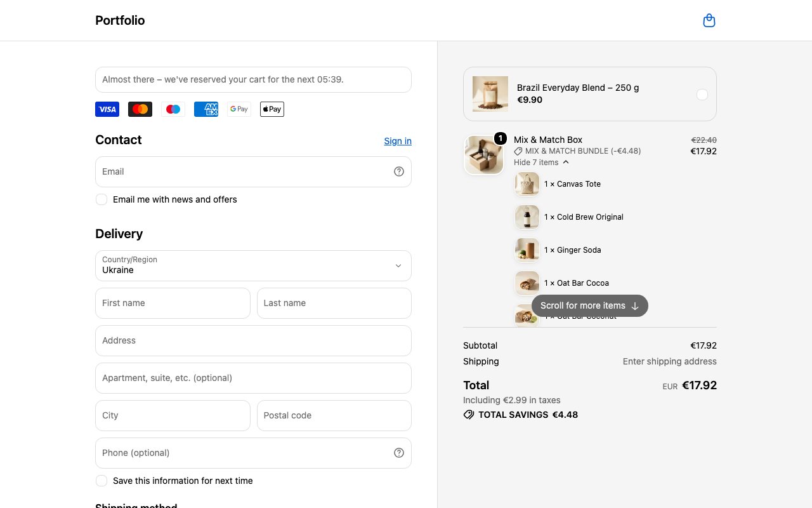This screenshot has width=812, height=508.
Task: Focus the Postal code field
Action: pyautogui.click(x=334, y=415)
